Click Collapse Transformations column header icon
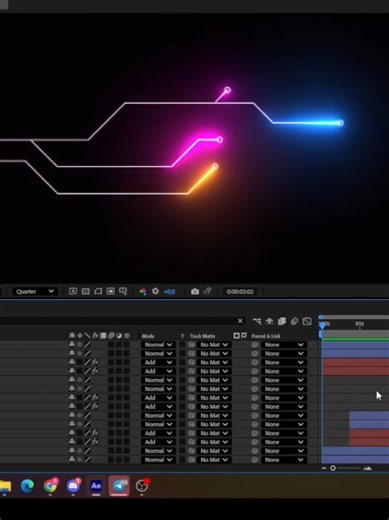Image resolution: width=389 pixels, height=520 pixels. click(80, 335)
